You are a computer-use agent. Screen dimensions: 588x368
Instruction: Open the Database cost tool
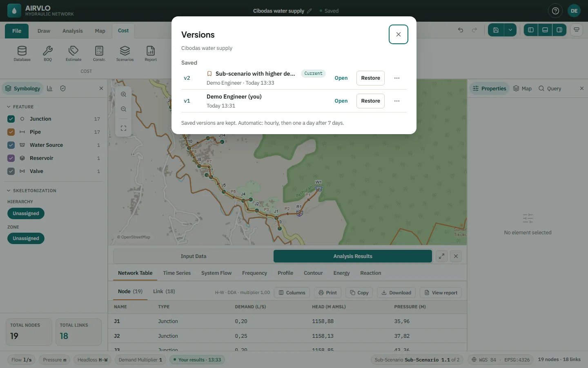[22, 54]
